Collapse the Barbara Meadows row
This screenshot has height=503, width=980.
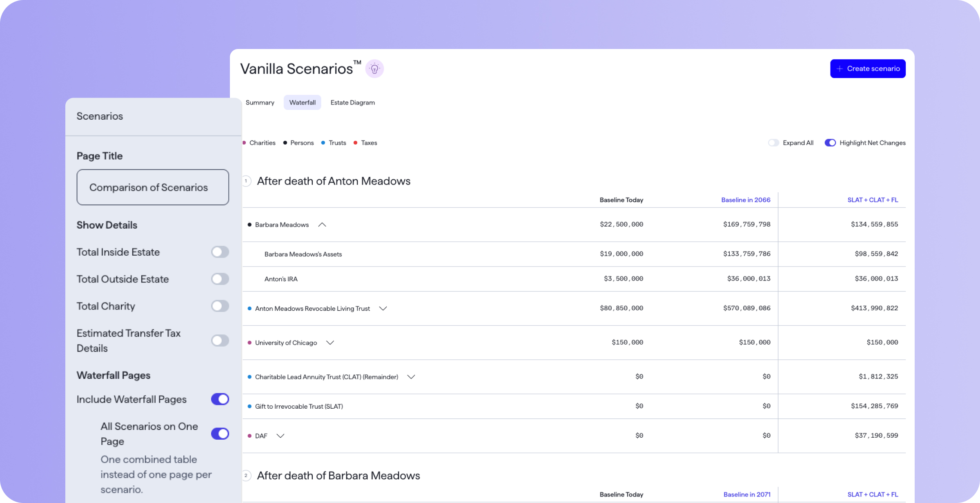pos(322,225)
